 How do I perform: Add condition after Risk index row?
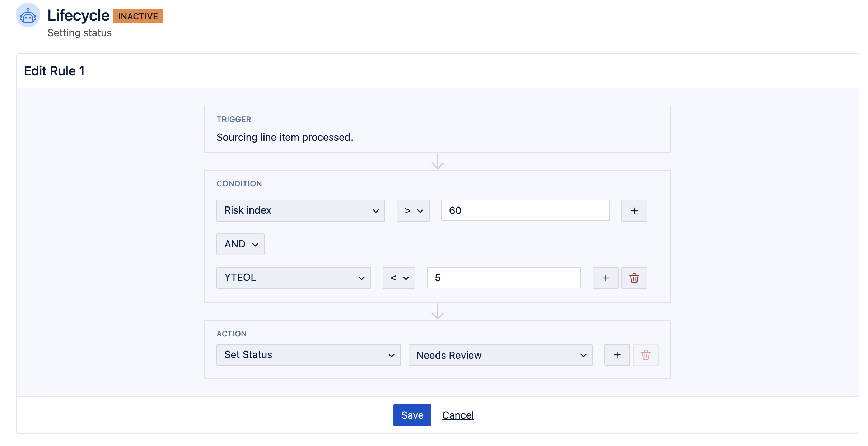tap(634, 211)
